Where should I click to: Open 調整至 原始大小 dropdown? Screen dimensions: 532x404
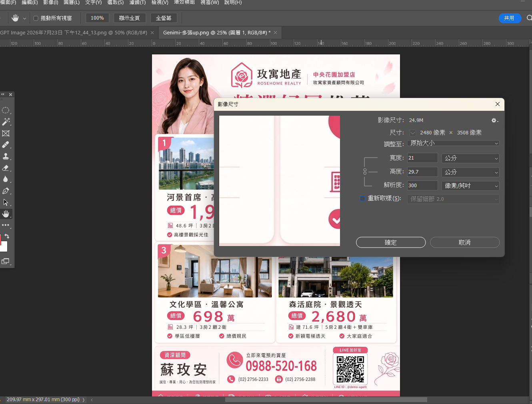coord(454,143)
